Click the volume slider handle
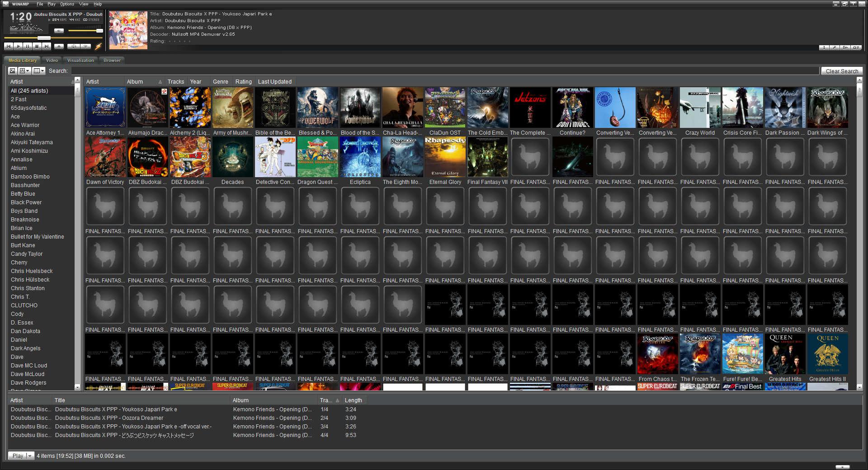Screen dimensions: 868x470 [x=99, y=31]
